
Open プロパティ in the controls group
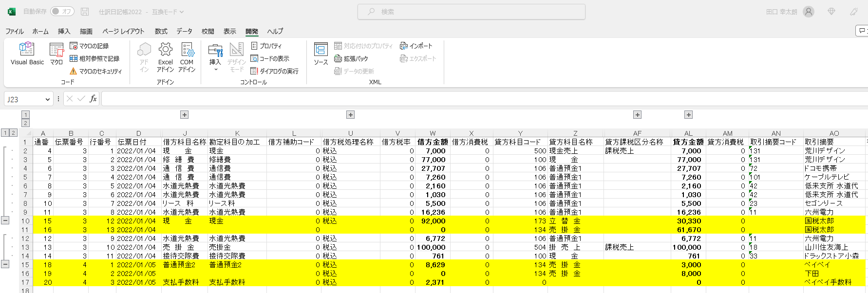point(266,46)
